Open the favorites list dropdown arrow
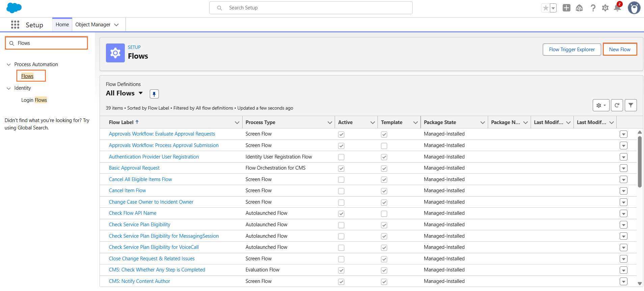The width and height of the screenshot is (644, 291). (x=553, y=8)
